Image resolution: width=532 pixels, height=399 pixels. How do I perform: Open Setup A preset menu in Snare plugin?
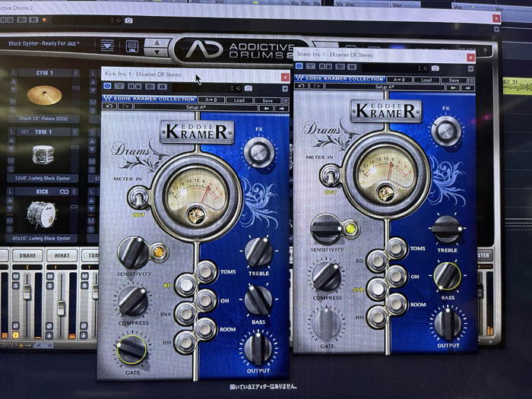385,87
